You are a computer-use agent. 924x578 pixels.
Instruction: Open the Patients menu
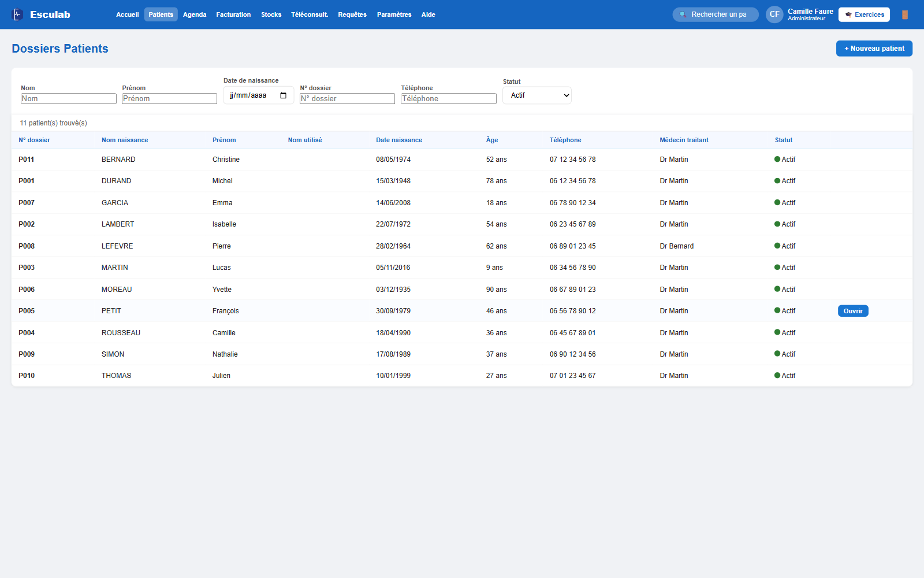tap(161, 14)
